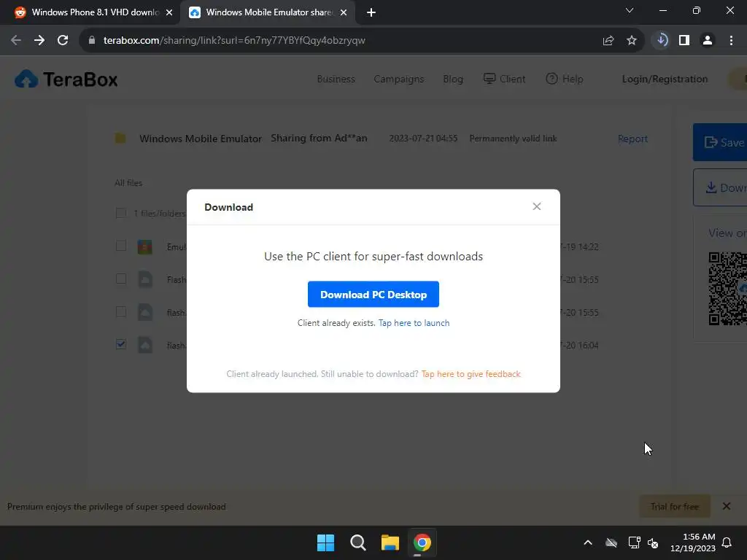Open Tap here to give feedback link
The height and width of the screenshot is (560, 747).
point(471,374)
